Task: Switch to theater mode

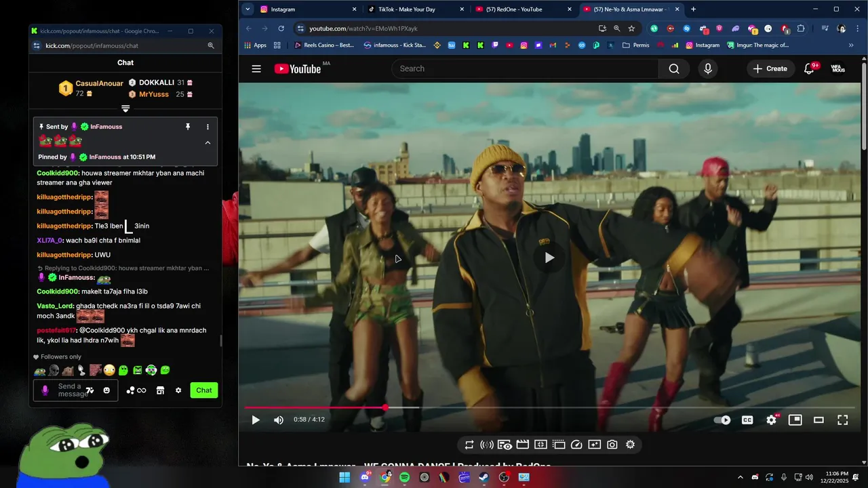Action: tap(818, 420)
